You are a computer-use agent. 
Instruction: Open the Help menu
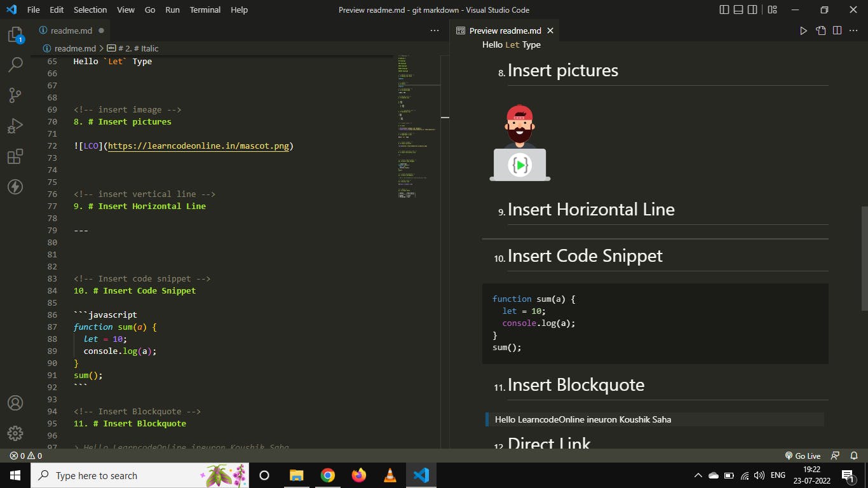(x=239, y=10)
